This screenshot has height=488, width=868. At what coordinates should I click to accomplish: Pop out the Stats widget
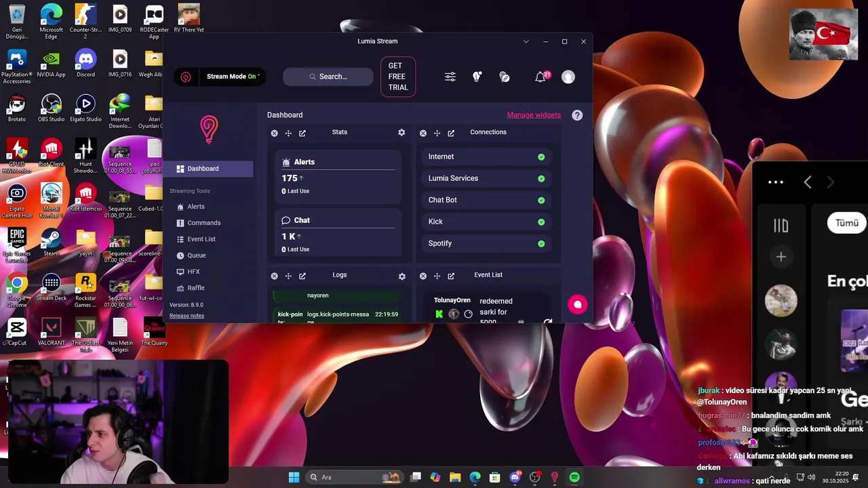302,133
